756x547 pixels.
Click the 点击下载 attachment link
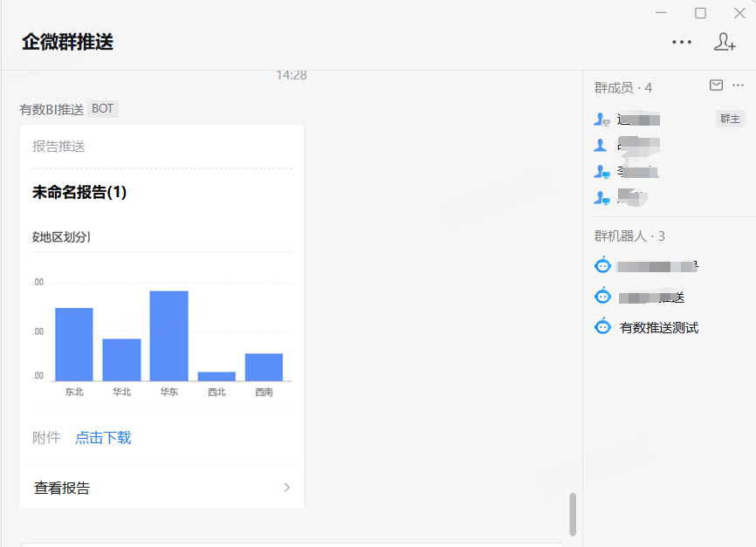tap(103, 438)
